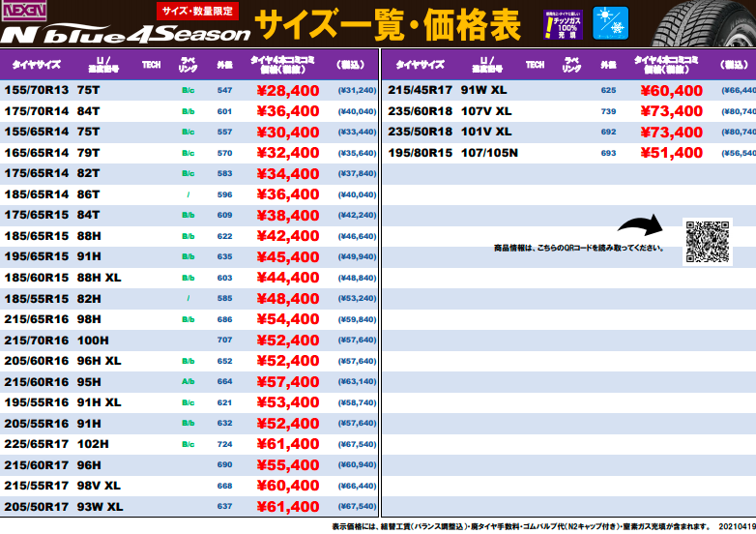The height and width of the screenshot is (534, 756).
Task: Click the A/b label for 215/60R16
Action: tap(188, 382)
